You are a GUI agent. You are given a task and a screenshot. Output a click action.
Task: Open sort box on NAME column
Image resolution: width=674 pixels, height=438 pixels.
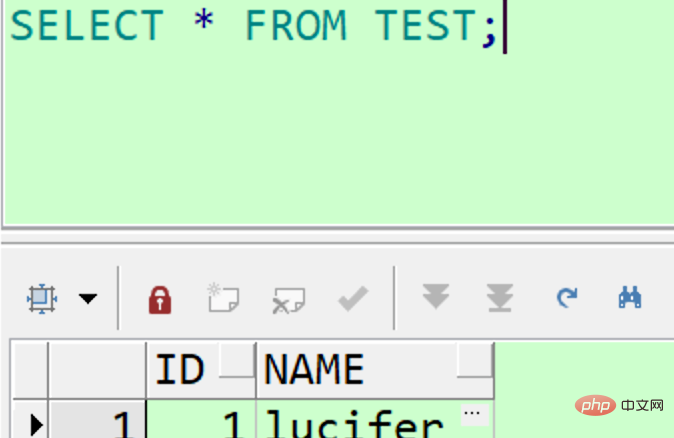(x=475, y=360)
